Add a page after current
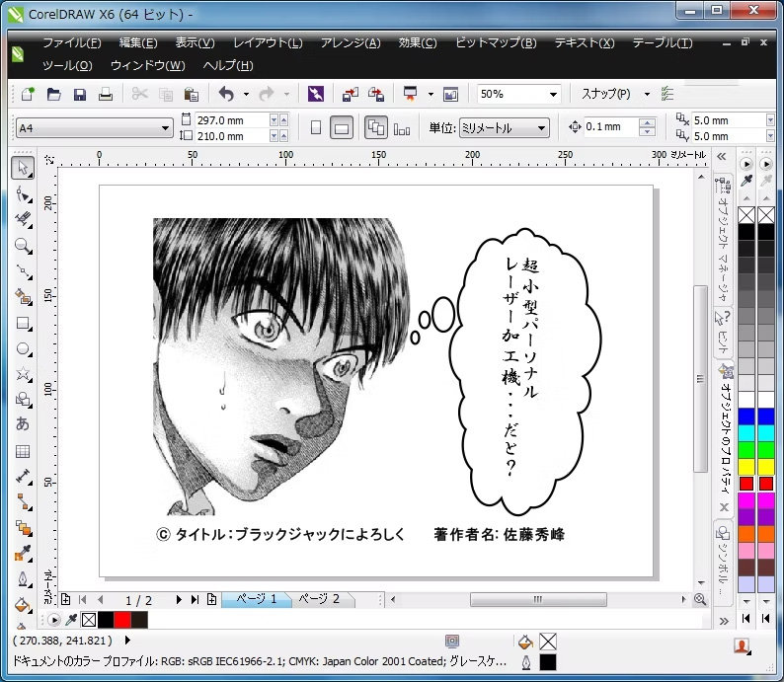The image size is (784, 682). point(212,599)
